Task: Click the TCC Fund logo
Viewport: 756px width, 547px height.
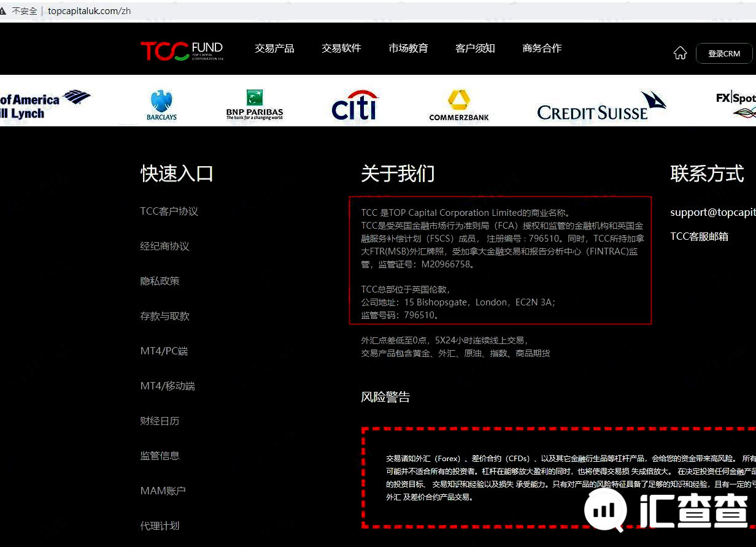Action: [x=182, y=51]
